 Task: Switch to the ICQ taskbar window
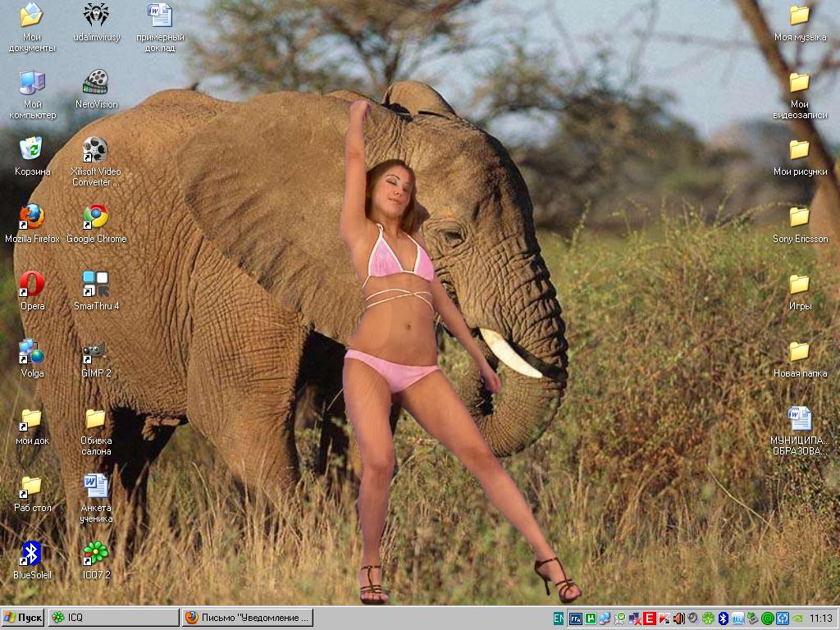tap(113, 618)
